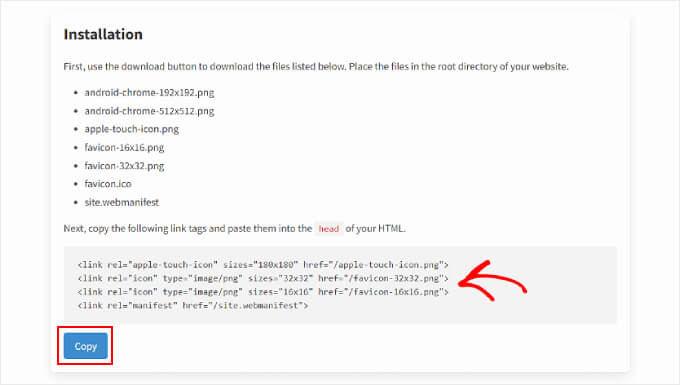The width and height of the screenshot is (680, 385).
Task: Click the red 'head' inline code tag
Action: [x=329, y=228]
